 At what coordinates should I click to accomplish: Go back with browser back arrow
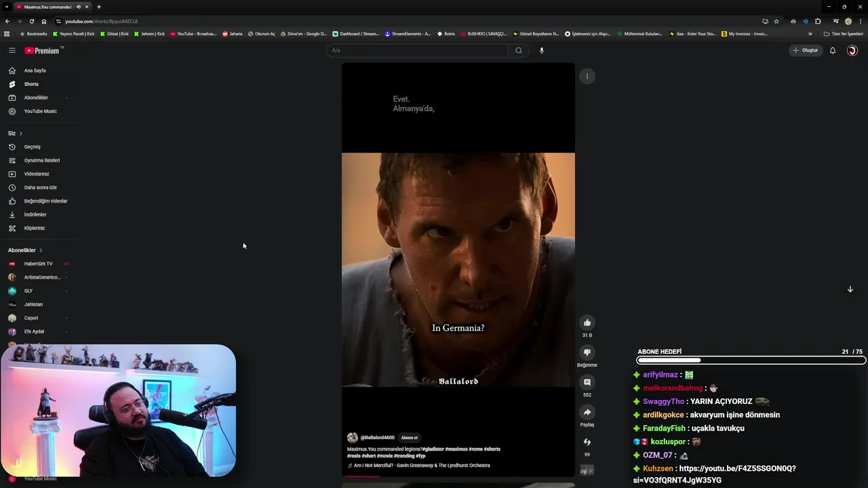pyautogui.click(x=7, y=21)
